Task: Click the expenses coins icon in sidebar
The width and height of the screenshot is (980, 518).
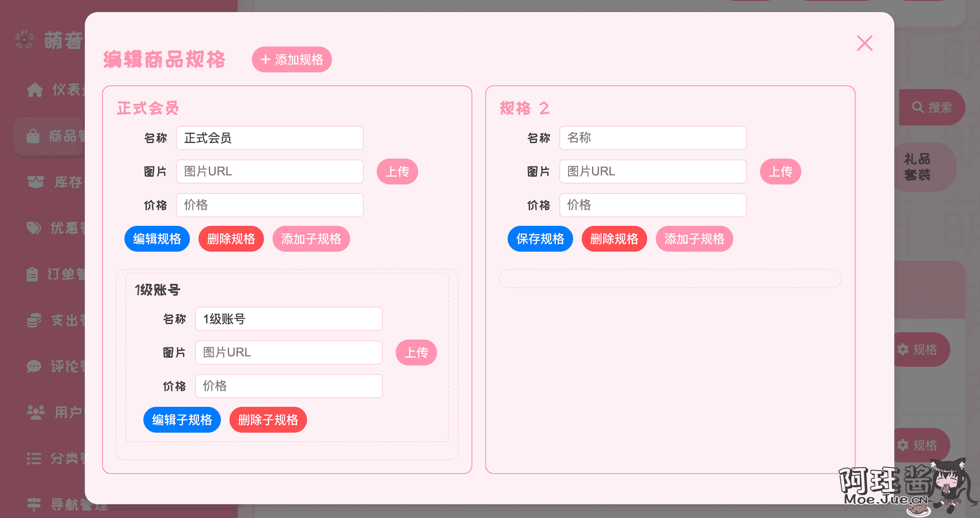Action: click(x=34, y=320)
